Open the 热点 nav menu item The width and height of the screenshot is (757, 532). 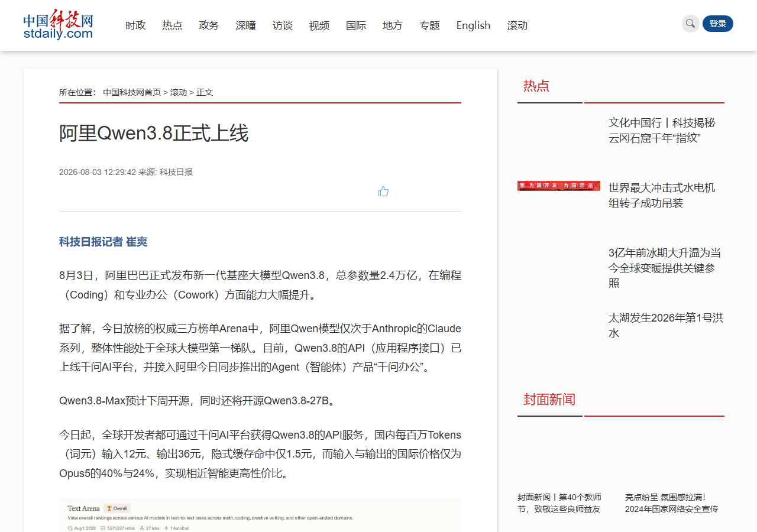pyautogui.click(x=172, y=25)
